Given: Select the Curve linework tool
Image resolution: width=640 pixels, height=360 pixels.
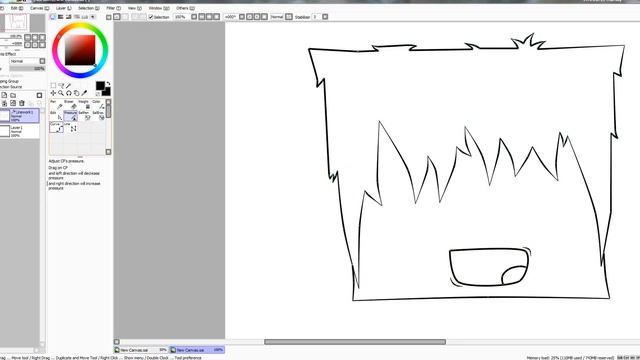Looking at the screenshot, I should [x=56, y=127].
